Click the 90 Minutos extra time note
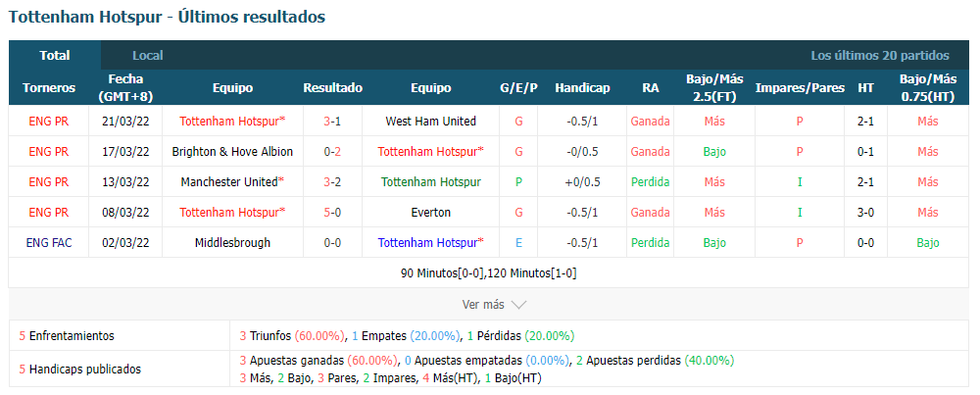980x395 pixels. pyautogui.click(x=488, y=273)
